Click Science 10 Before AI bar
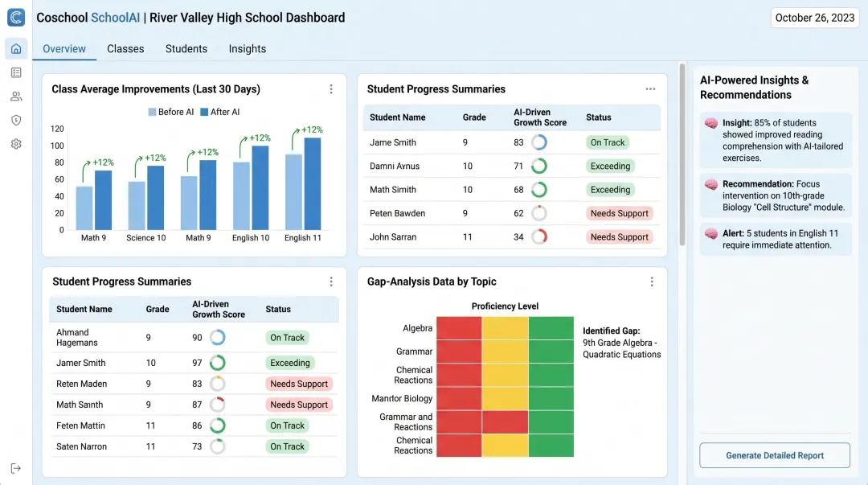The image size is (868, 485). [137, 206]
